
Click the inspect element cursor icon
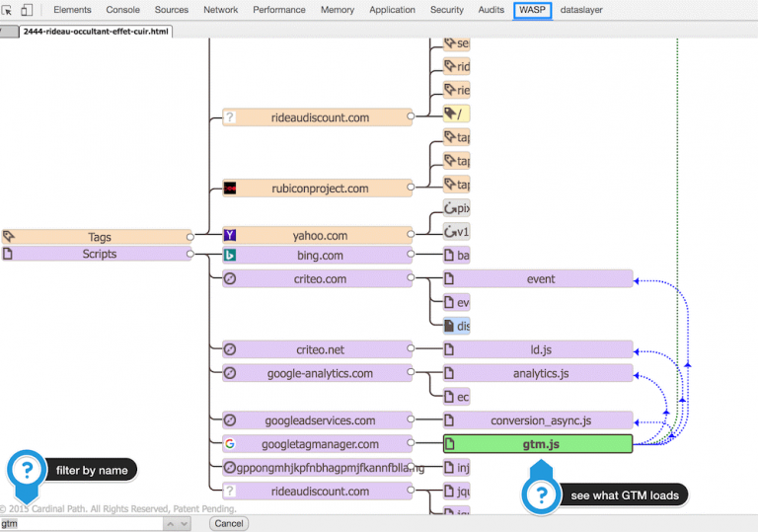point(8,10)
